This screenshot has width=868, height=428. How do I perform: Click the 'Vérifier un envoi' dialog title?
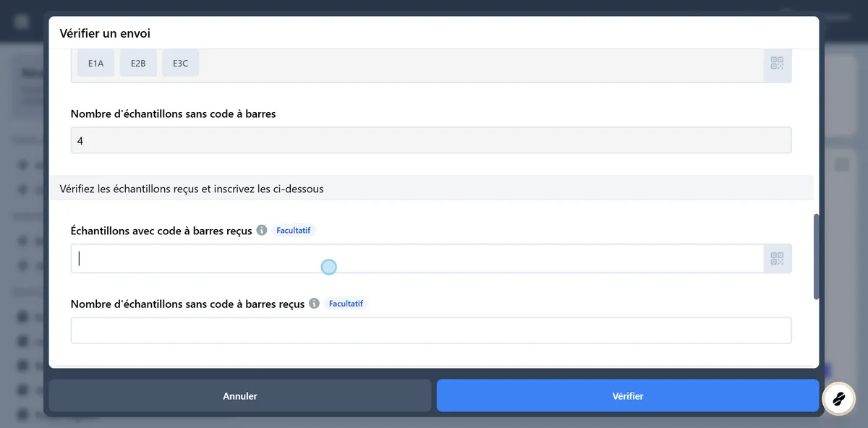105,33
